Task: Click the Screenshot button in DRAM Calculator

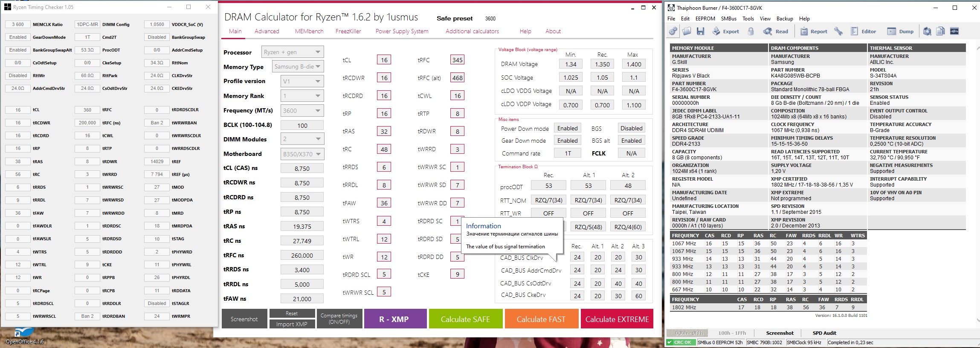Action: (x=244, y=319)
